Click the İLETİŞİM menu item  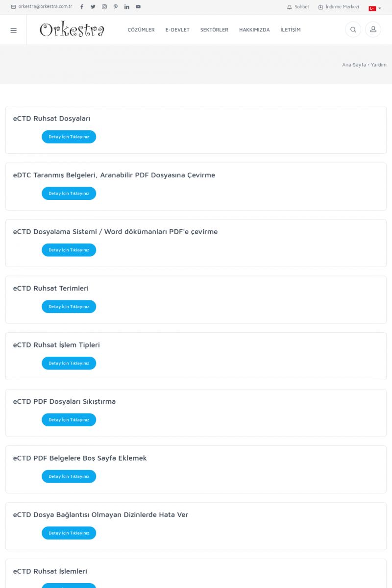tap(291, 30)
